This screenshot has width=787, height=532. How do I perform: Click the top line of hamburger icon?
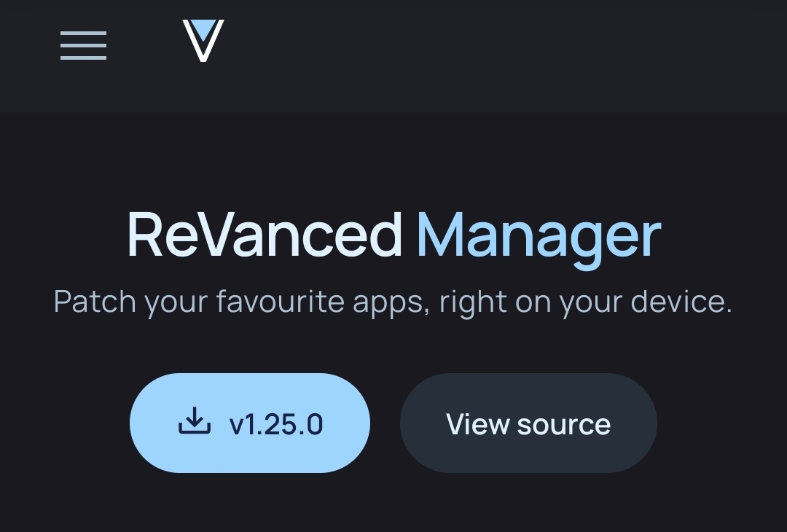click(83, 33)
